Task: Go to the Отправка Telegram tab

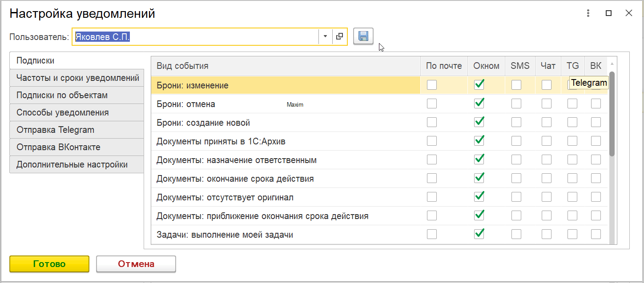Action: (55, 130)
